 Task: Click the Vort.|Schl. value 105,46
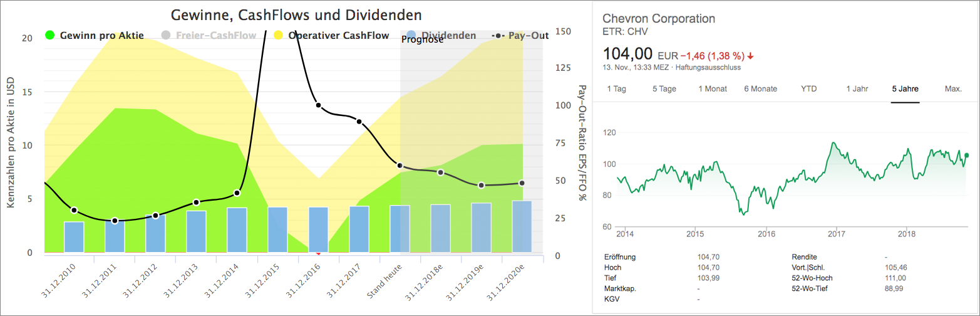coord(896,268)
